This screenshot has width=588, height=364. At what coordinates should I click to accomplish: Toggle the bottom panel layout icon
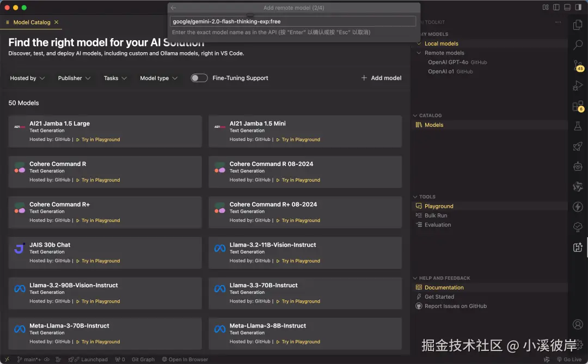pyautogui.click(x=567, y=7)
